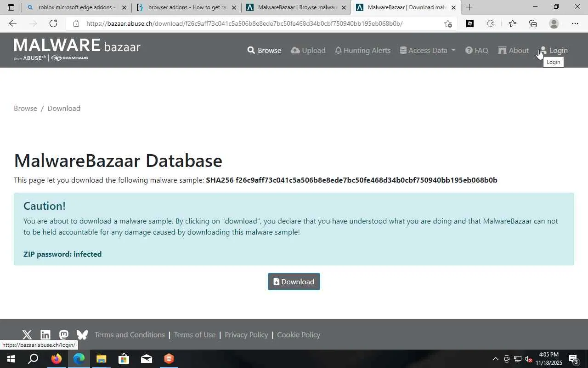Close the current MalwareBazaar Download tab
Screen dimensions: 588x368
(453, 7)
